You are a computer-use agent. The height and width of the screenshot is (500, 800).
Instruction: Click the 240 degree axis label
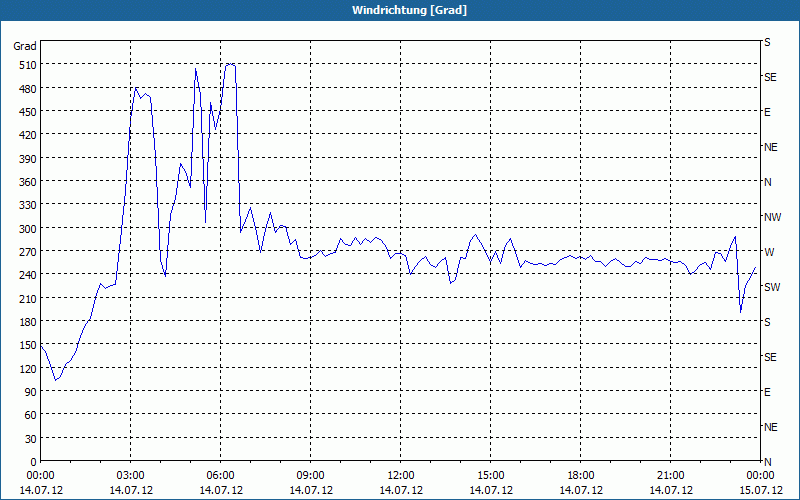tap(28, 275)
